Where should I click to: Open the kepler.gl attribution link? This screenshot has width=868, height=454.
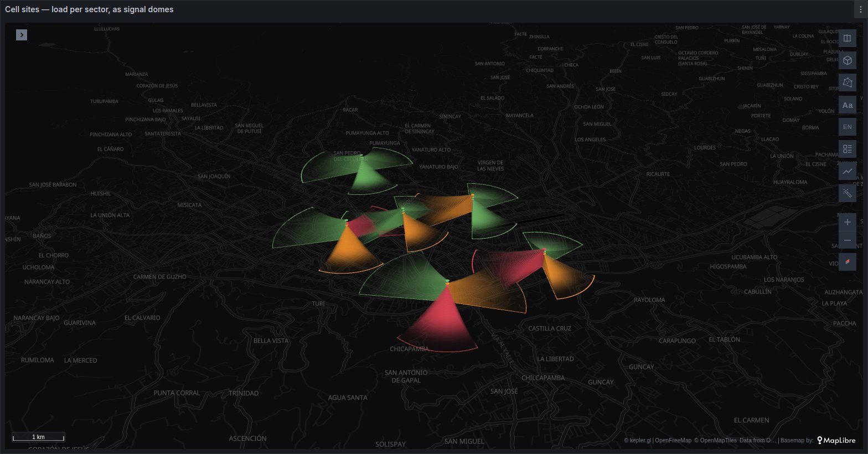click(638, 441)
